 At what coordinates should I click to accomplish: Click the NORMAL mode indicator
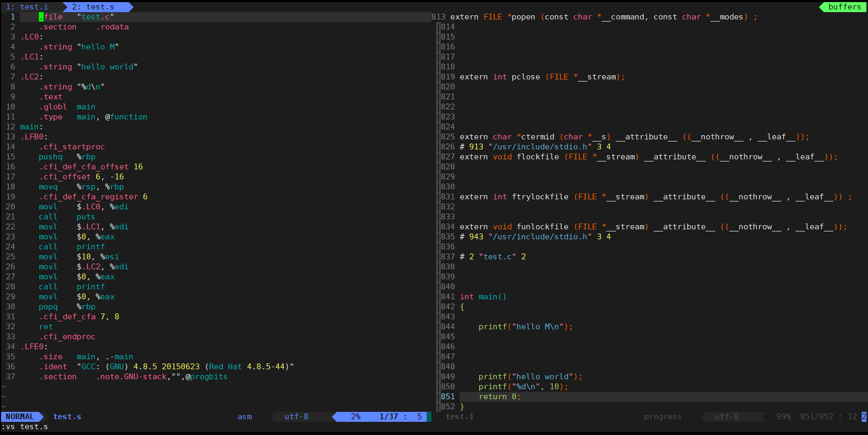[19, 417]
